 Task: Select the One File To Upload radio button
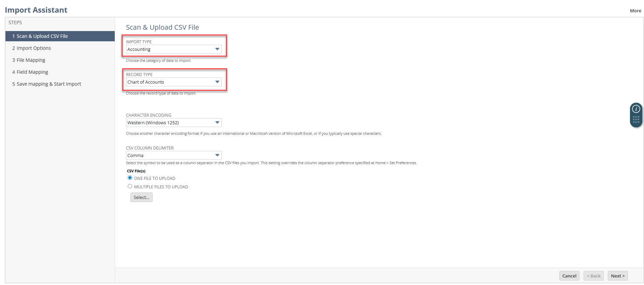click(x=130, y=178)
